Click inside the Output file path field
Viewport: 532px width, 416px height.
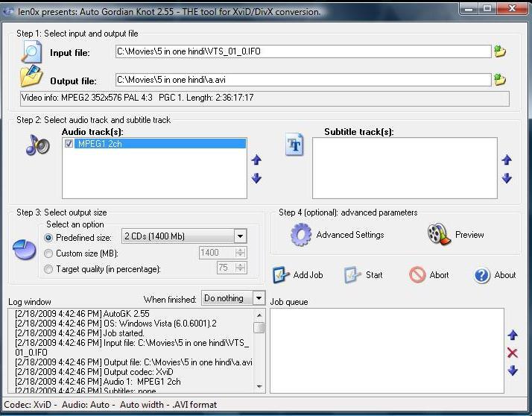coord(302,80)
